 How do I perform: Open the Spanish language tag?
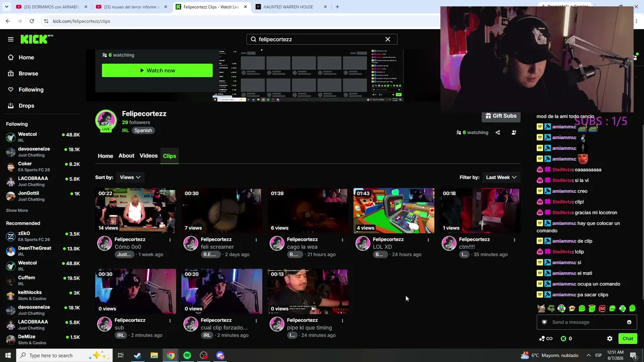pyautogui.click(x=143, y=130)
